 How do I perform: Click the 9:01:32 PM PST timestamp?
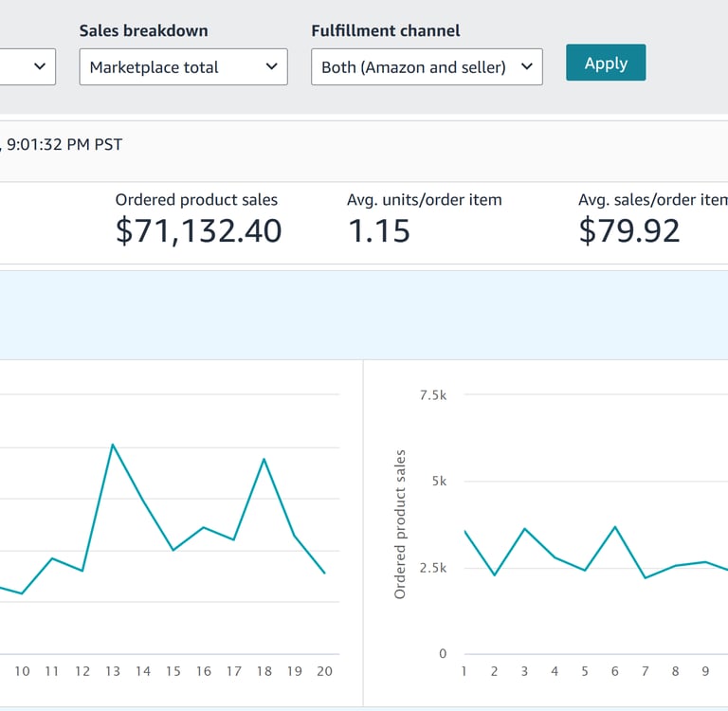coord(64,145)
